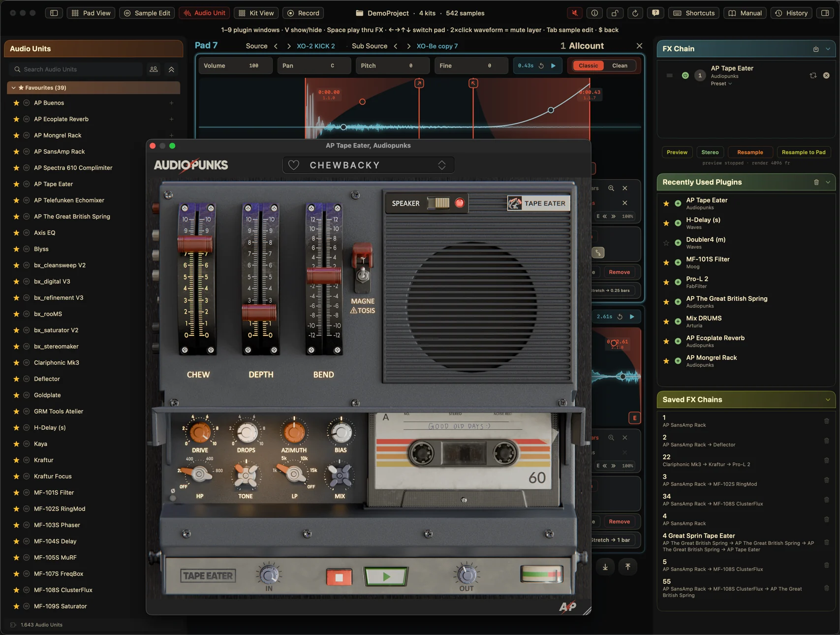The height and width of the screenshot is (635, 840).
Task: Collapse the Saved FX Chains panel
Action: tap(828, 400)
